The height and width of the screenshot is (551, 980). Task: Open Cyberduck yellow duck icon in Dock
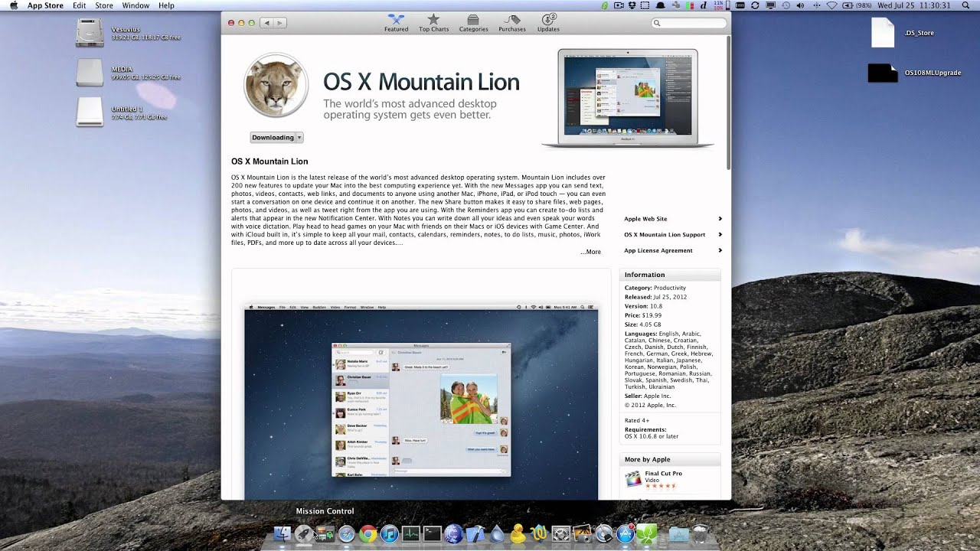click(x=518, y=534)
